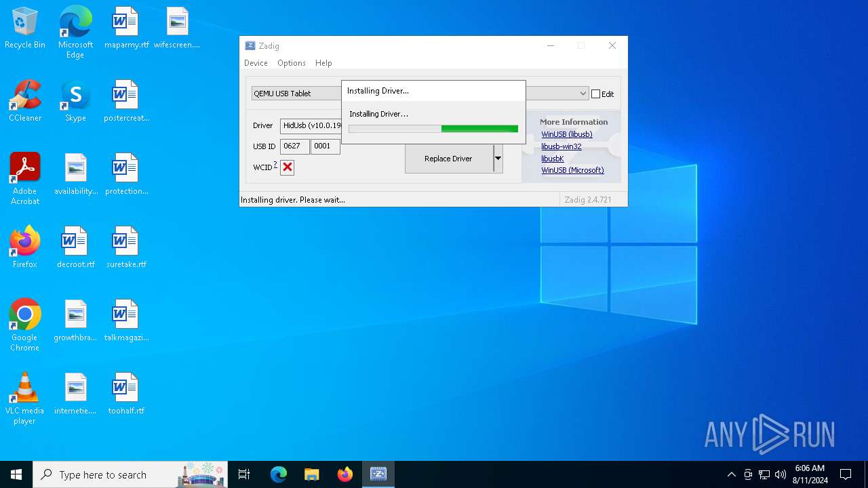Open VLC media player shortcut

pos(25,399)
